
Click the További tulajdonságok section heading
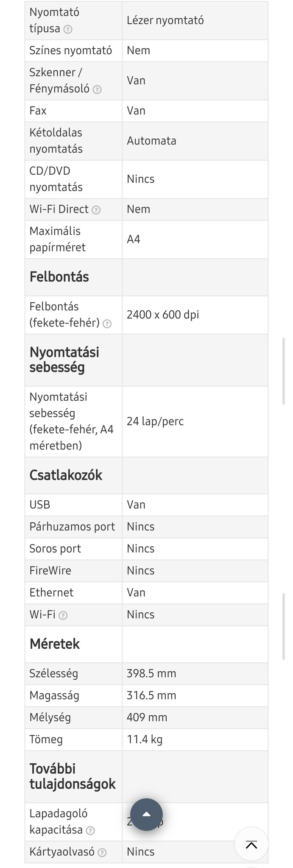point(73,776)
